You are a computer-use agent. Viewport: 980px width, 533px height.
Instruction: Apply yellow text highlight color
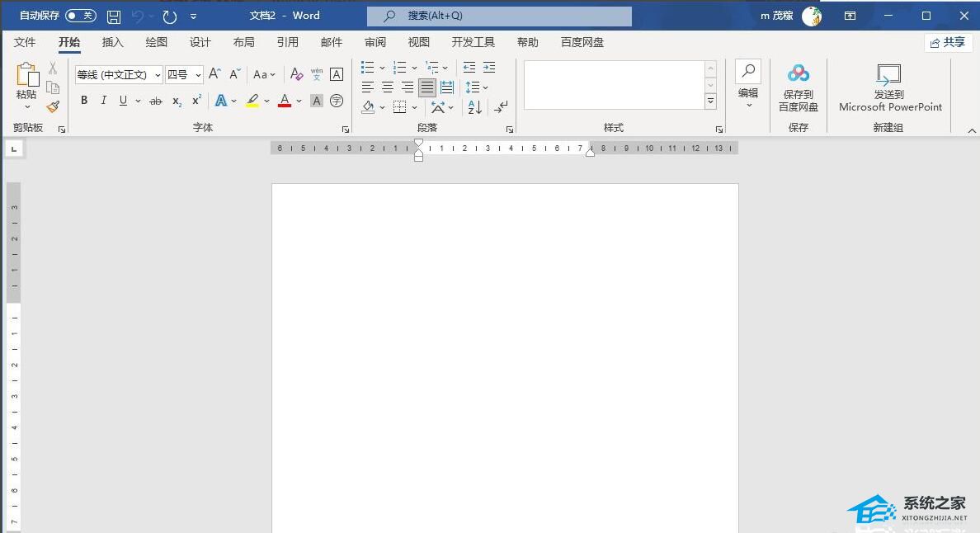(x=252, y=101)
